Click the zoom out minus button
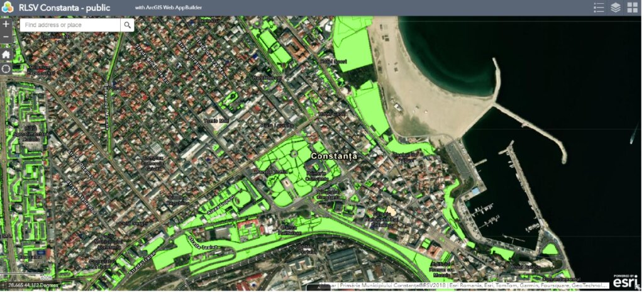The image size is (644, 293). coord(6,37)
